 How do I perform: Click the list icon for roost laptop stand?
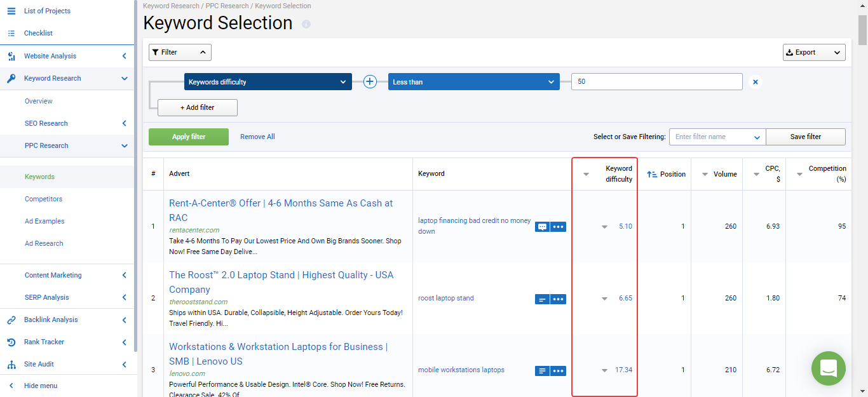[542, 299]
